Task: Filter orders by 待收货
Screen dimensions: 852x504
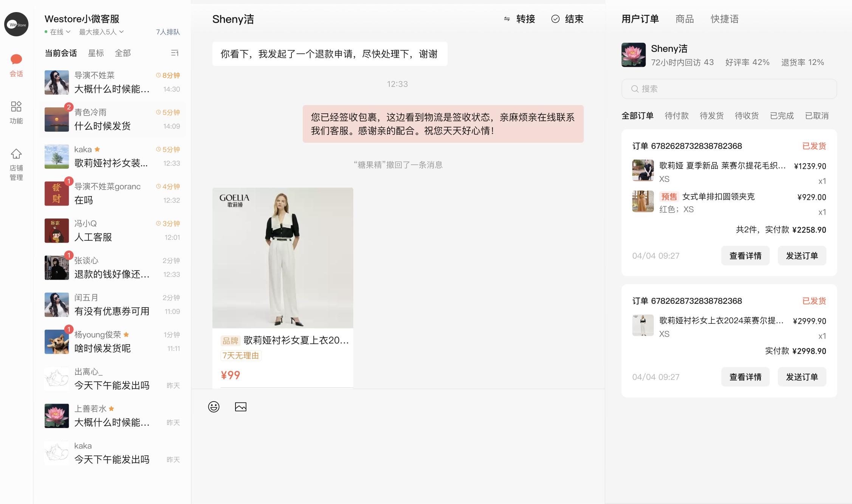Action: [747, 116]
